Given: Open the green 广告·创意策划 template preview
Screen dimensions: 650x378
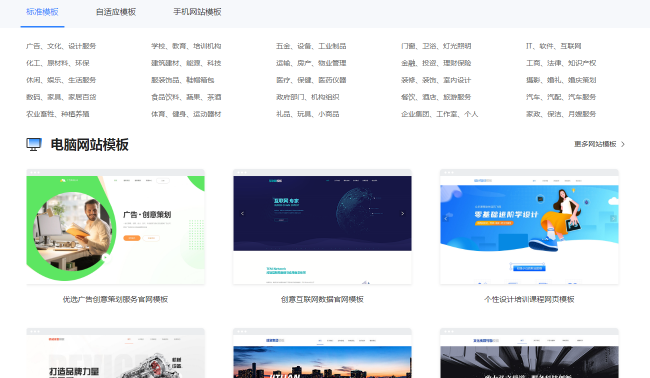Looking at the screenshot, I should [x=116, y=227].
